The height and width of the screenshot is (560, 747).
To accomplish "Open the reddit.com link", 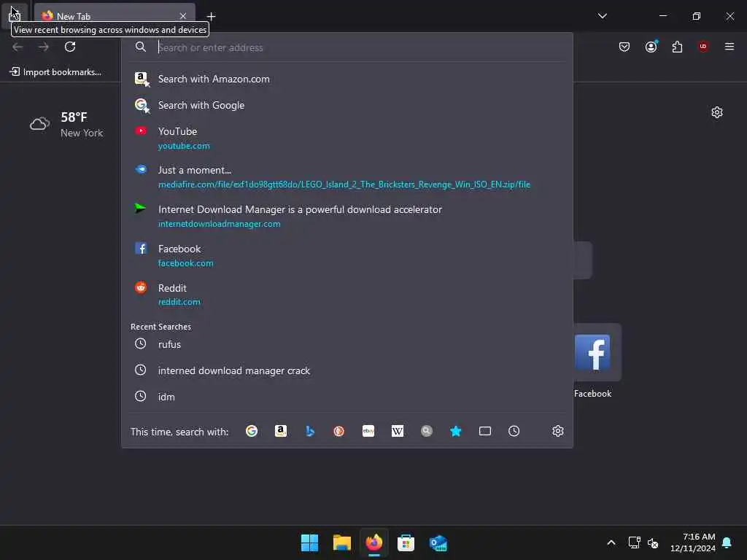I will click(179, 302).
